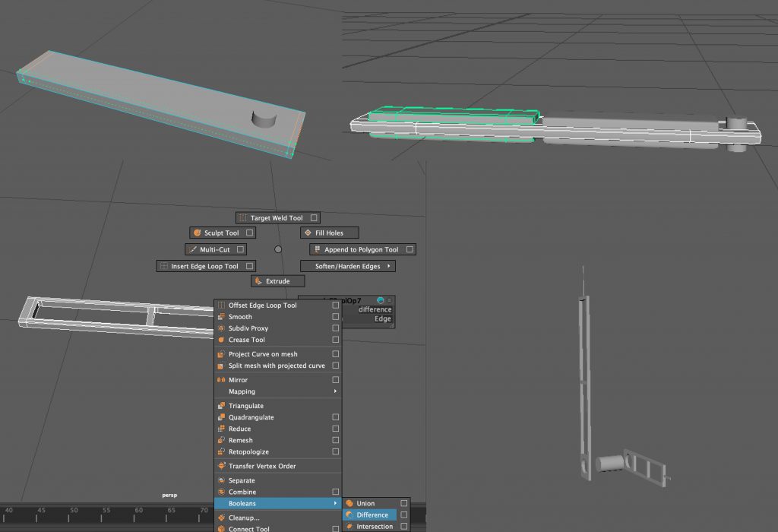
Task: Open Combine options box
Action: point(335,492)
